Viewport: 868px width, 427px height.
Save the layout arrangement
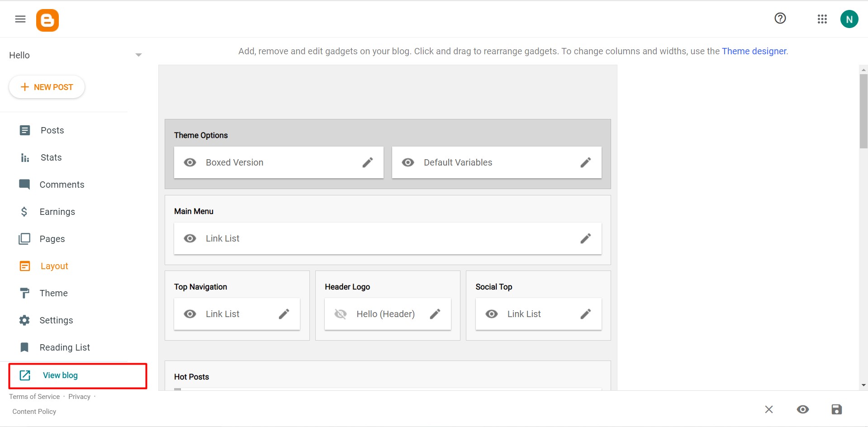tap(837, 409)
